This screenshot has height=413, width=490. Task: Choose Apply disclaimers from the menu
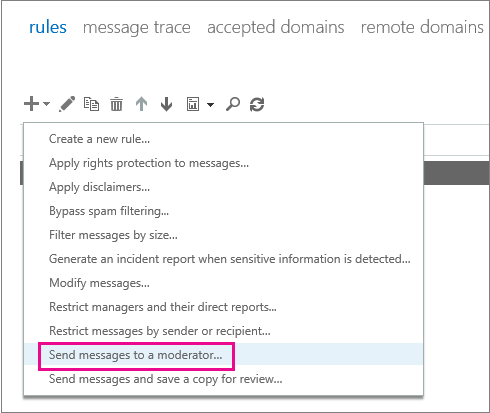coord(99,187)
